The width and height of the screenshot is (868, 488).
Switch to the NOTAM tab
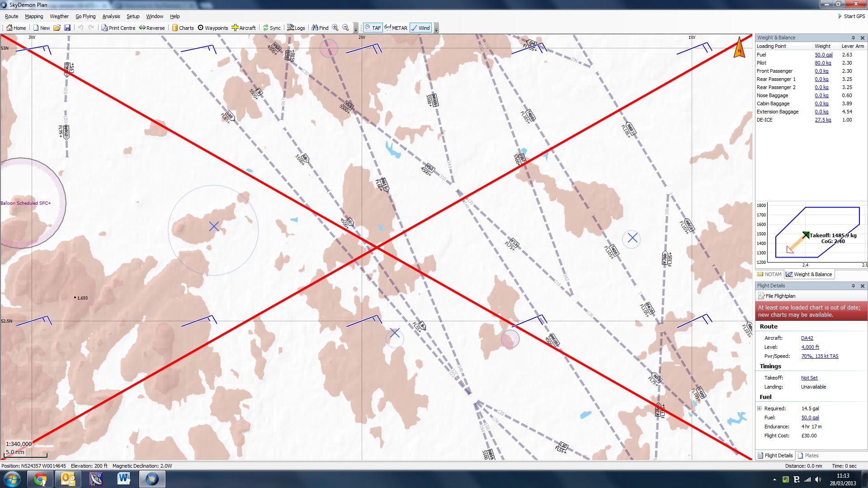769,274
